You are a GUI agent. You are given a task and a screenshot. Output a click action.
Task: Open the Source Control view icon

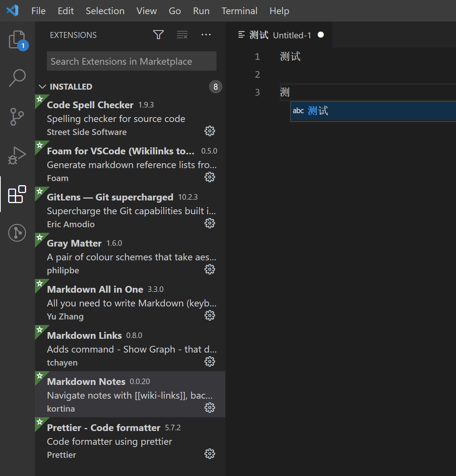[17, 117]
